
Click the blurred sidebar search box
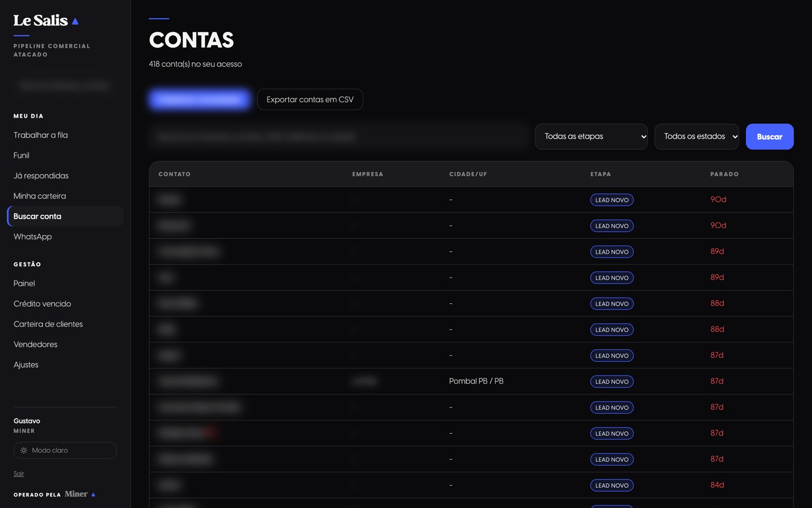pyautogui.click(x=65, y=85)
